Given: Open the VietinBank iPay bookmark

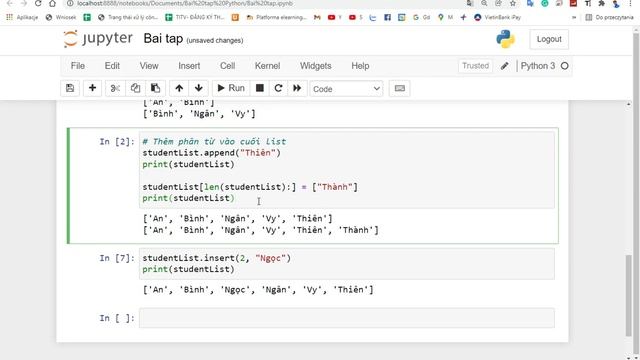Looking at the screenshot, I should tap(498, 18).
